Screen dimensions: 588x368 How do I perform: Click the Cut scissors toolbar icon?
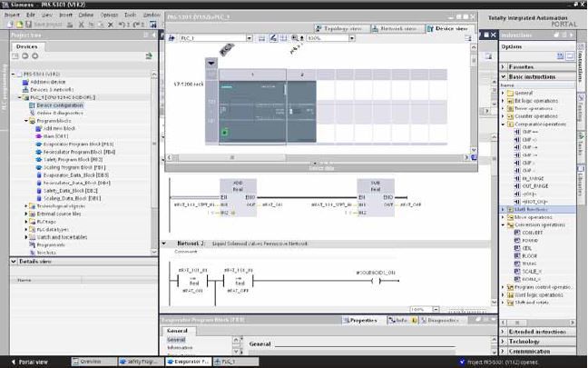pyautogui.click(x=81, y=25)
